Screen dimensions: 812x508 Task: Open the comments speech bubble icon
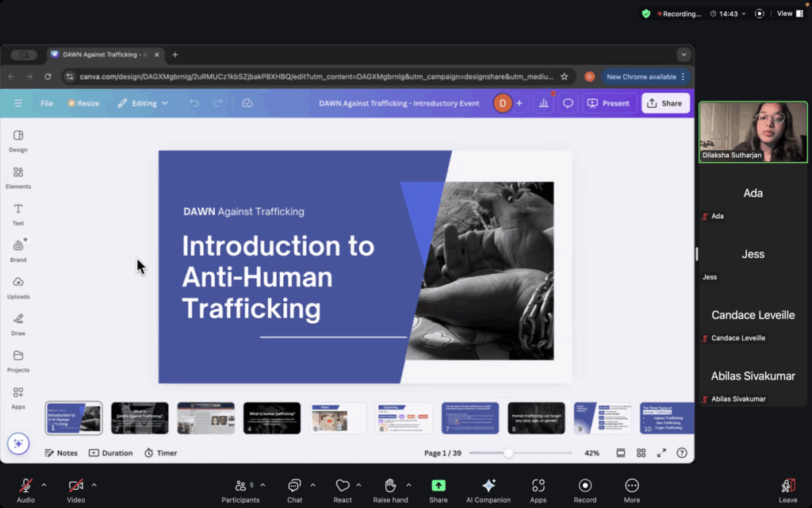coord(568,103)
